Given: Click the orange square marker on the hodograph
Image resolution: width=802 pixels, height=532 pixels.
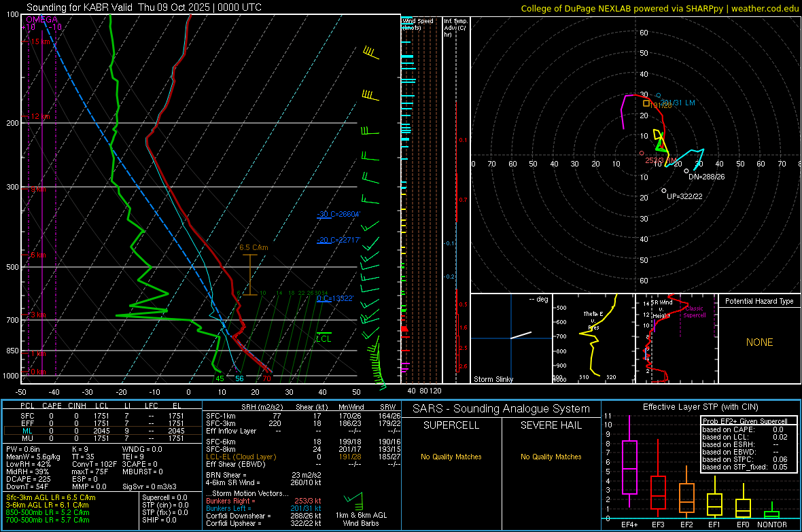Looking at the screenshot, I should click(x=646, y=103).
